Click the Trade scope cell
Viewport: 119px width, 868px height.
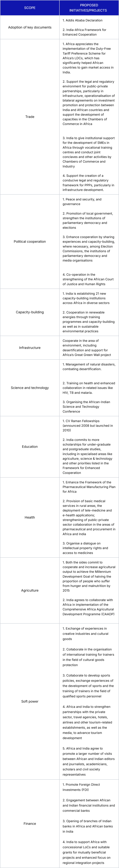pos(30,117)
